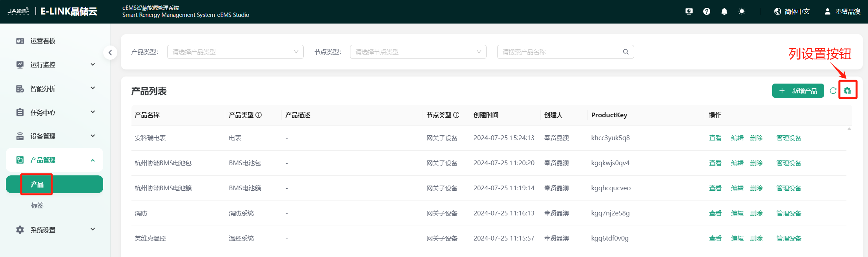Open the 节点类型 filter dropdown
The image size is (868, 257).
tap(418, 52)
